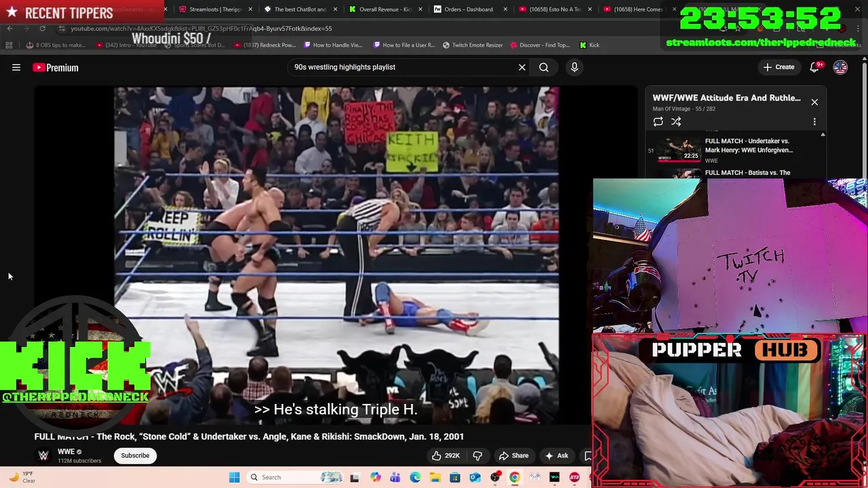Open the Windows Start menu

coord(234,477)
